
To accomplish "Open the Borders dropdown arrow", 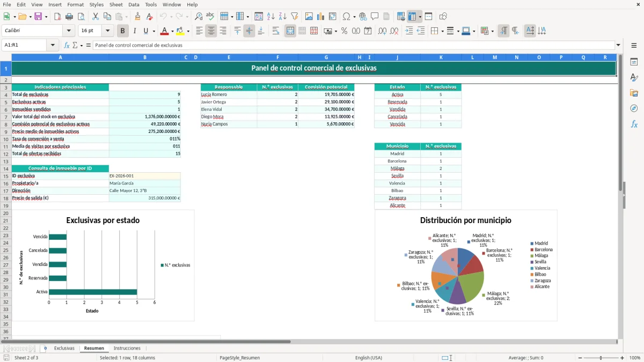I will [x=443, y=31].
